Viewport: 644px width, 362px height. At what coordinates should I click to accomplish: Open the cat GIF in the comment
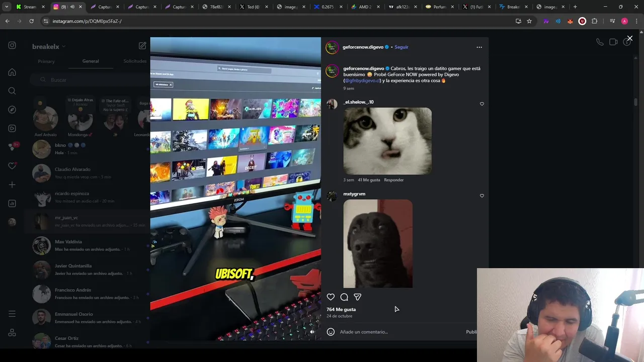(387, 141)
